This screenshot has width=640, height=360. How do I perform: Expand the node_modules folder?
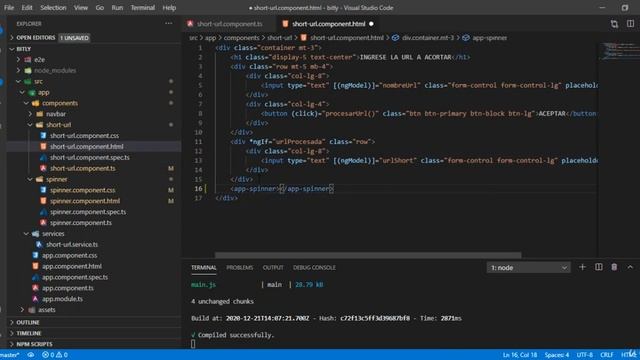click(55, 70)
